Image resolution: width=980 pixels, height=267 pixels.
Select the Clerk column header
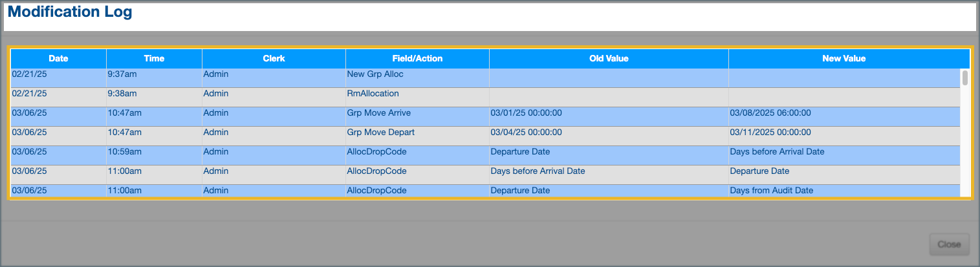tap(274, 58)
